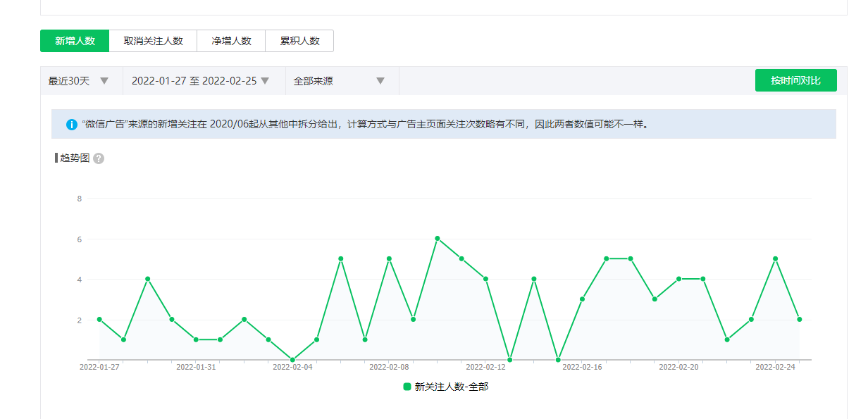
Task: Select the zero-value point above 2022-02-04
Action: (292, 360)
